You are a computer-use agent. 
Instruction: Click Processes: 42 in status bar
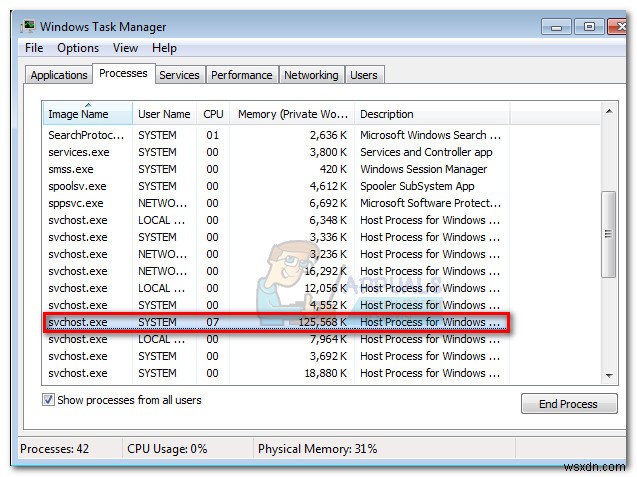click(x=54, y=449)
